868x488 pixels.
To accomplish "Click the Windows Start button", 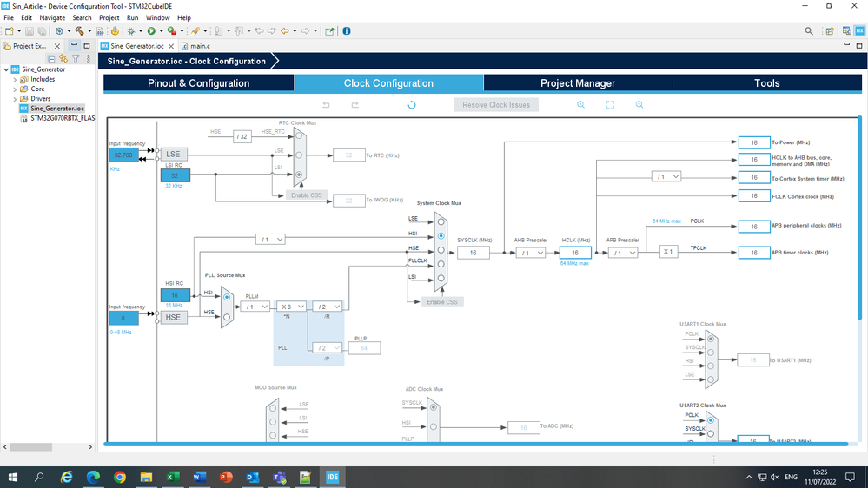I will (13, 477).
